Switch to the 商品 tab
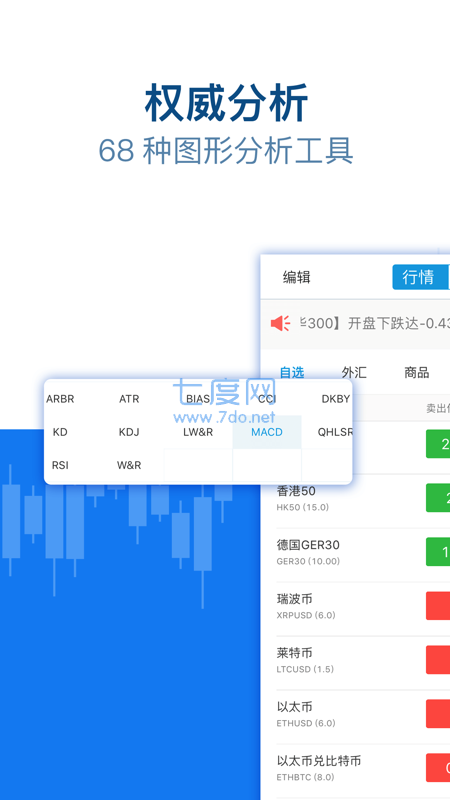 pyautogui.click(x=416, y=372)
